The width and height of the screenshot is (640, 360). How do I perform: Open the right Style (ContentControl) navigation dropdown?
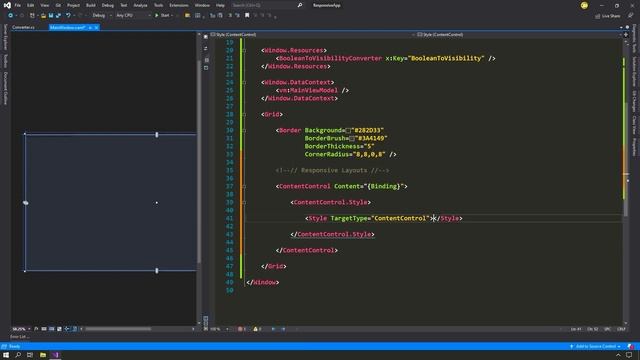point(519,35)
